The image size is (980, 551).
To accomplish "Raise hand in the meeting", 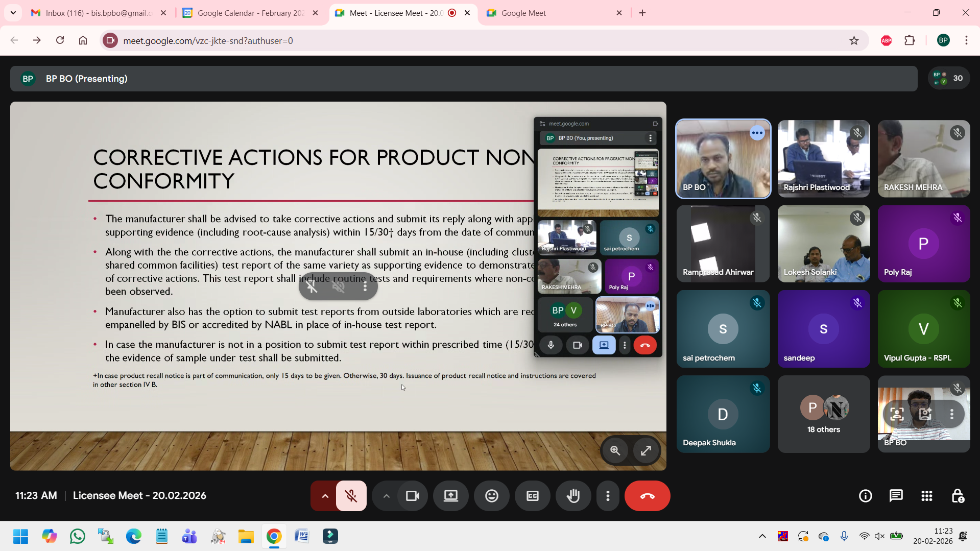I will (x=573, y=496).
